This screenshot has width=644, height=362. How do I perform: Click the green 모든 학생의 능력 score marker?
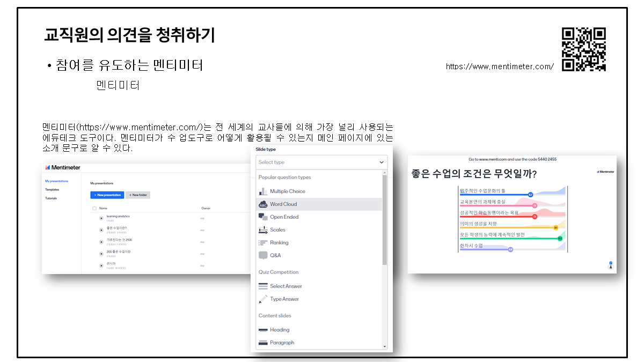[560, 238]
